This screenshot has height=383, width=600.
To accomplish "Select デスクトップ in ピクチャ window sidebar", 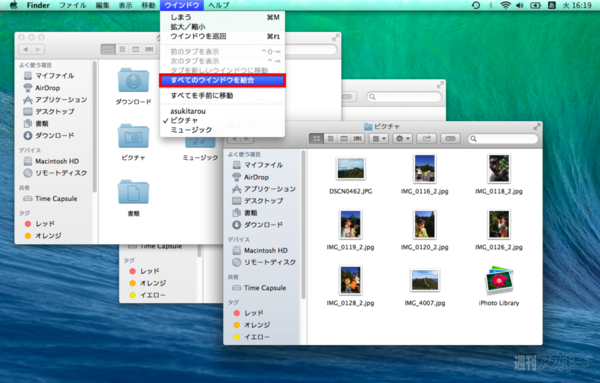I will [258, 201].
